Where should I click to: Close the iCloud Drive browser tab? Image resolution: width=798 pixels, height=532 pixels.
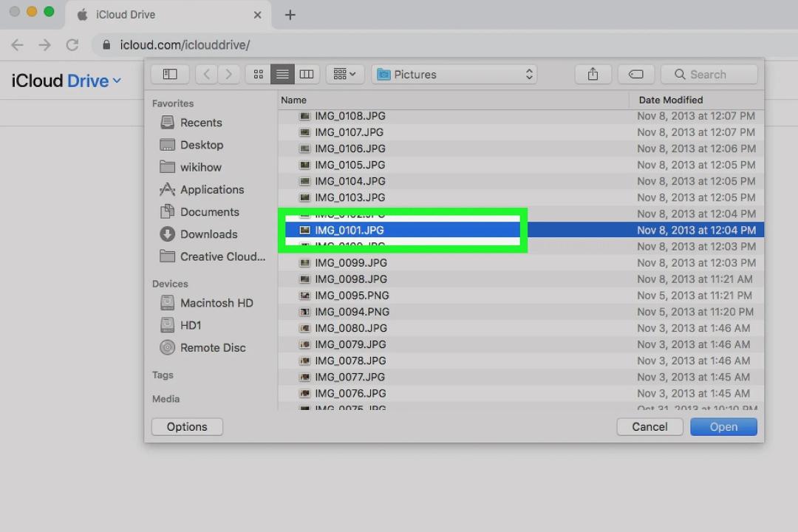click(x=258, y=15)
